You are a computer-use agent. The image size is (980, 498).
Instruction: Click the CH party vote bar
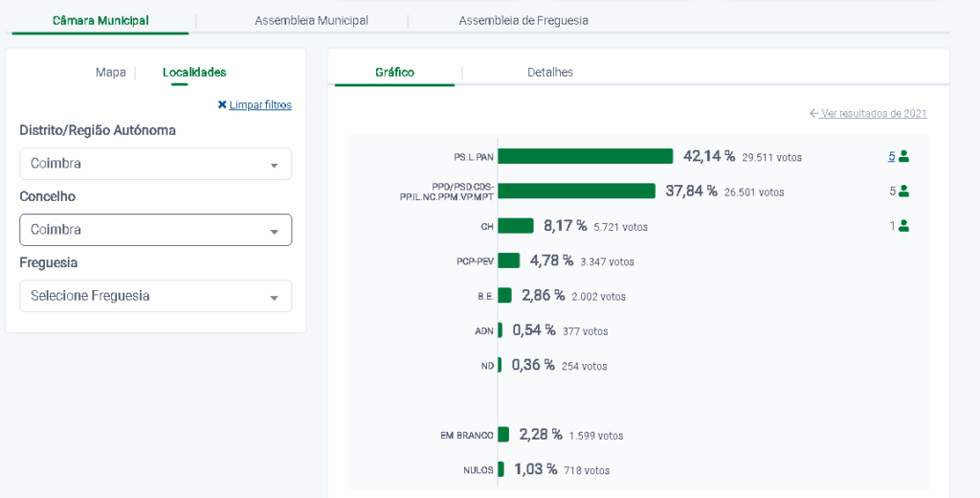pyautogui.click(x=515, y=226)
